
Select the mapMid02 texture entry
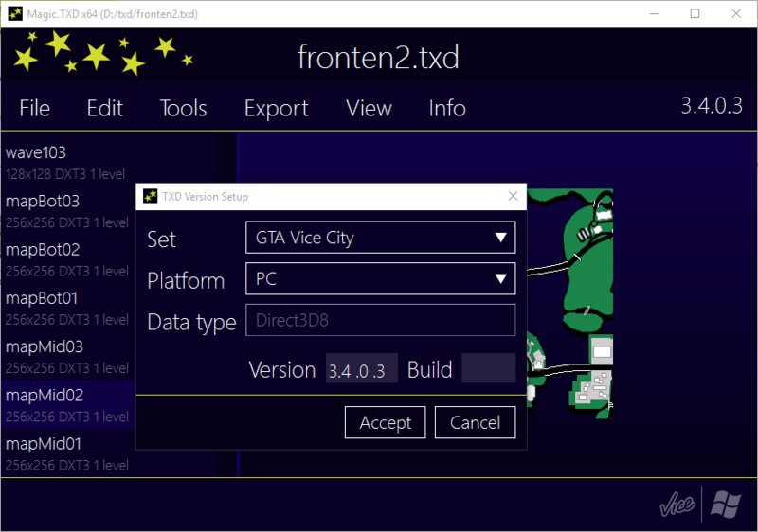point(67,405)
